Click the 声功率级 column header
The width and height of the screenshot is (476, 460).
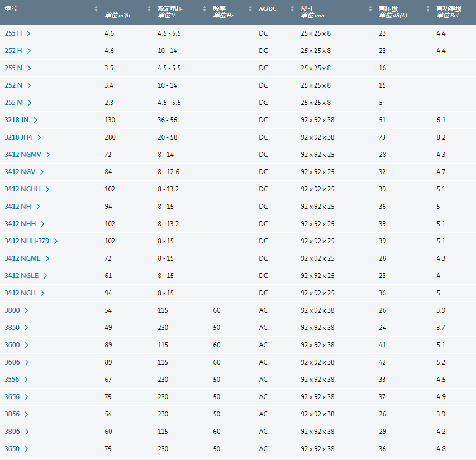coord(449,9)
